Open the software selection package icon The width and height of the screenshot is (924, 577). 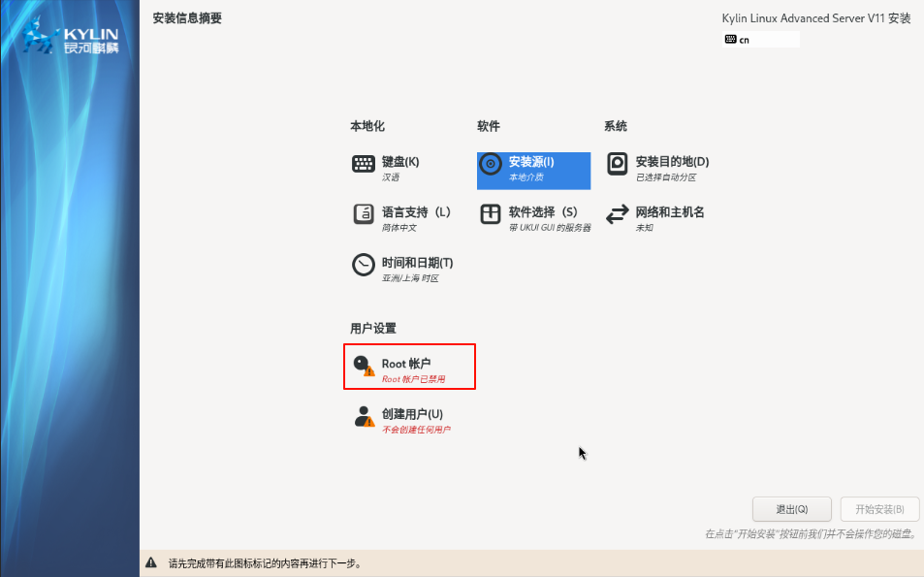click(491, 214)
